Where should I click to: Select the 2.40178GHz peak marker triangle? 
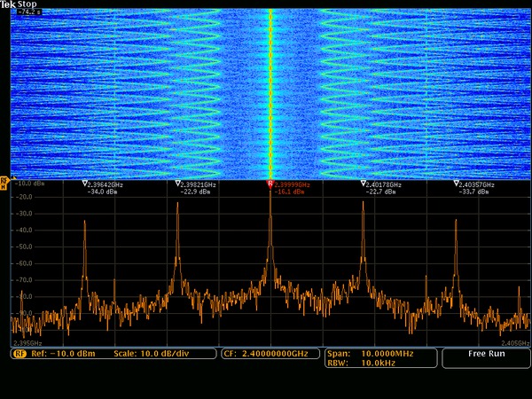click(363, 184)
